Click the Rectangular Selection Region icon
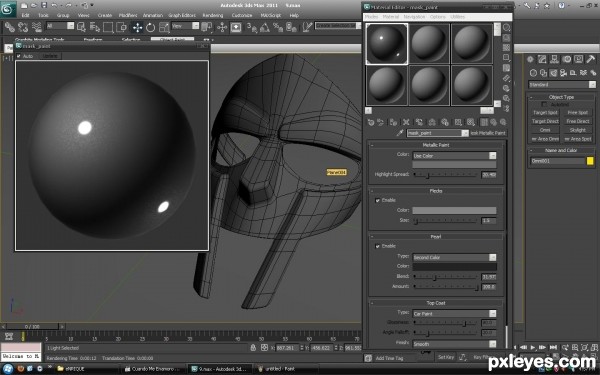 108,27
